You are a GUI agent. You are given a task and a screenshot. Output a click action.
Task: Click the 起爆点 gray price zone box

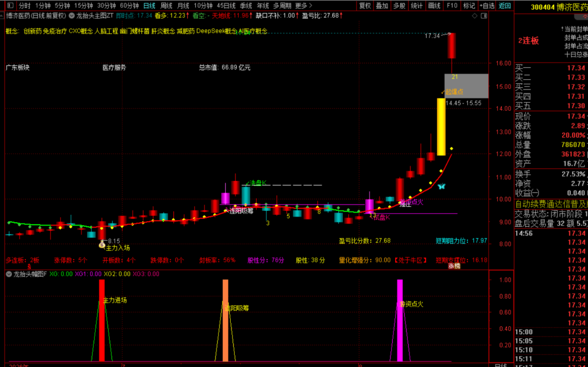[x=466, y=86]
